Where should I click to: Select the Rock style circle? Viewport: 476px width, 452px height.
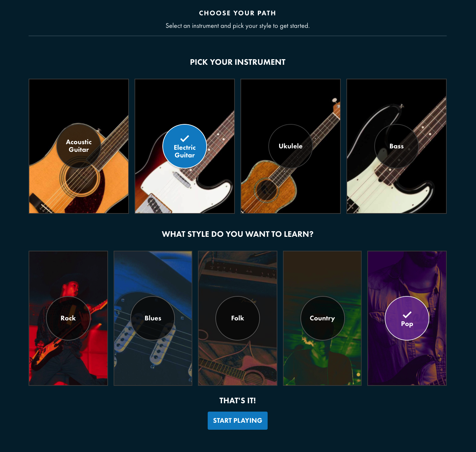pyautogui.click(x=68, y=318)
